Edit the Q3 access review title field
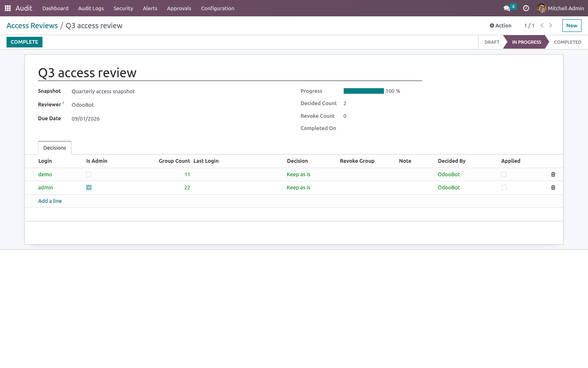 click(x=230, y=73)
